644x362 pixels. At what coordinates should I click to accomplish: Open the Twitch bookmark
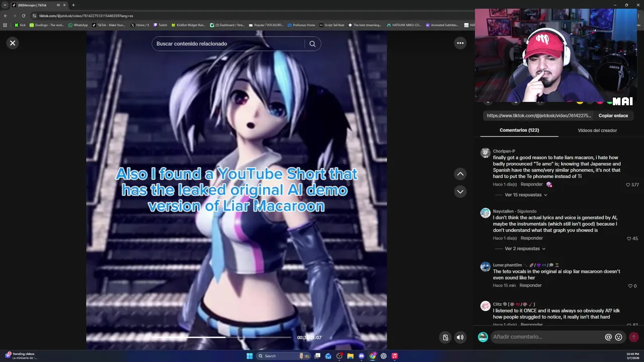tap(160, 25)
